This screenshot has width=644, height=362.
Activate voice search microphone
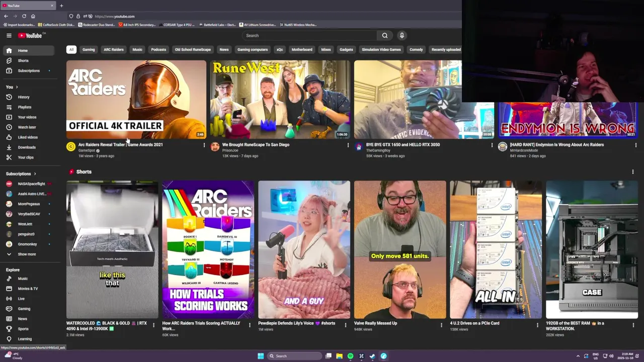[x=402, y=35]
